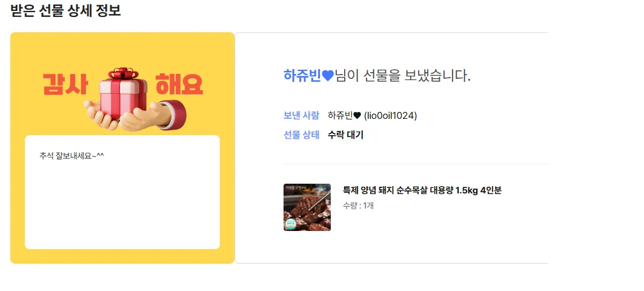Click the red 감사 text graphic
Screen dimensions: 644x291
click(x=65, y=85)
